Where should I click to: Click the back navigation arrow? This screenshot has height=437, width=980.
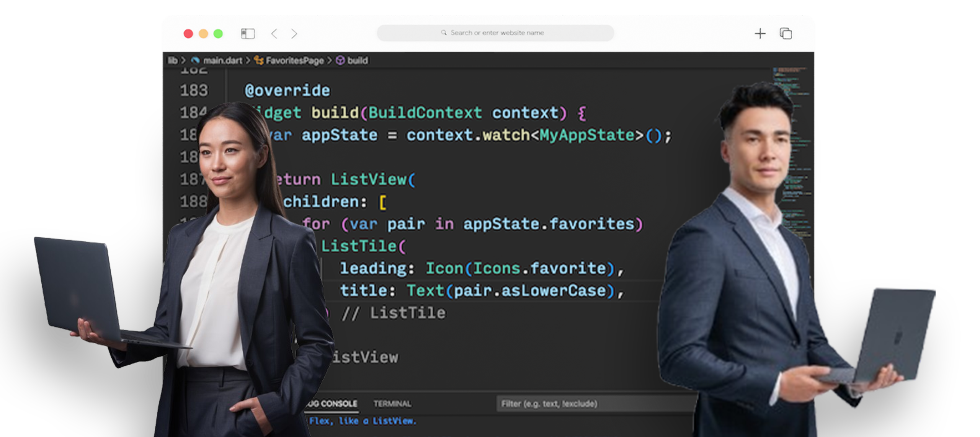click(x=274, y=33)
